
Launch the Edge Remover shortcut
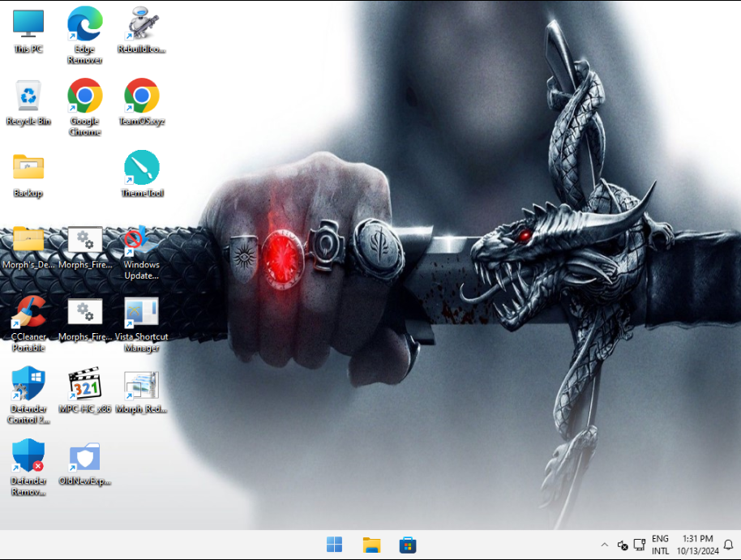pyautogui.click(x=85, y=36)
